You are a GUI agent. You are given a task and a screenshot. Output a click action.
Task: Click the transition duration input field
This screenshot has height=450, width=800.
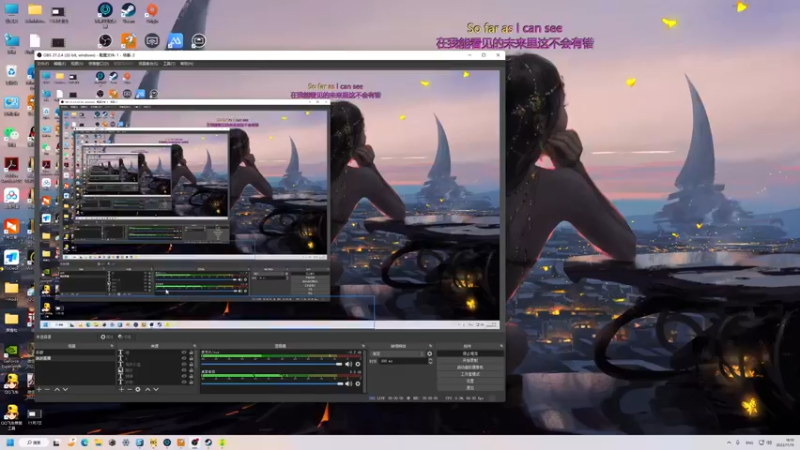point(403,361)
